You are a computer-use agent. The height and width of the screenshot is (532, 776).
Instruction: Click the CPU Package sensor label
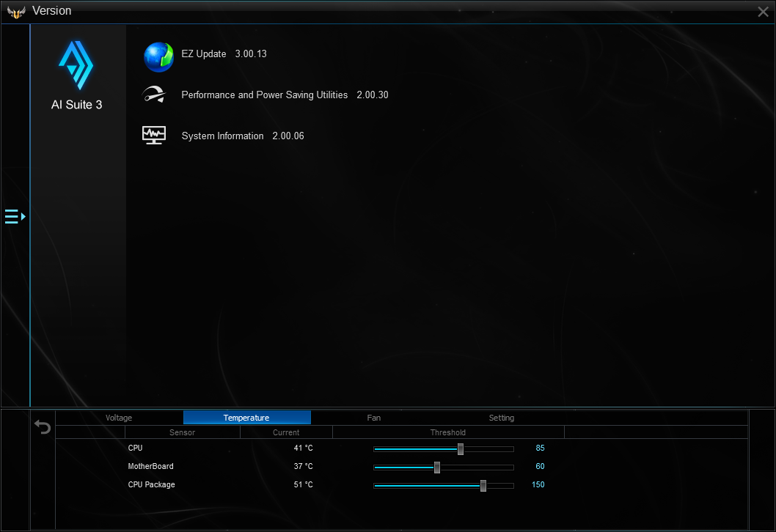pos(151,484)
